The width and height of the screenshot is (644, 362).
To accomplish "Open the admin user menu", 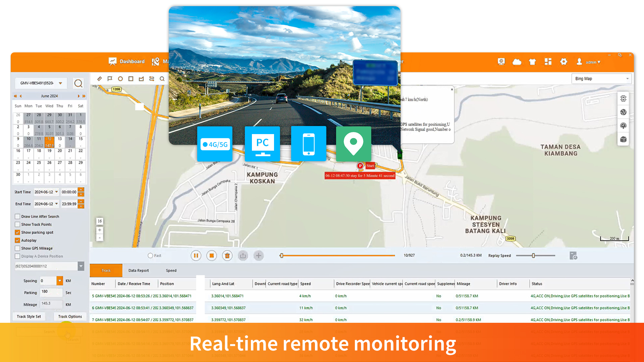I will click(588, 62).
